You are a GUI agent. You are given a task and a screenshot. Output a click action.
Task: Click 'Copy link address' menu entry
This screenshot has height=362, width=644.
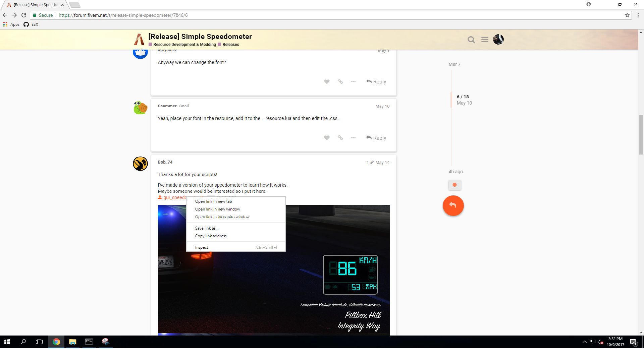(211, 236)
